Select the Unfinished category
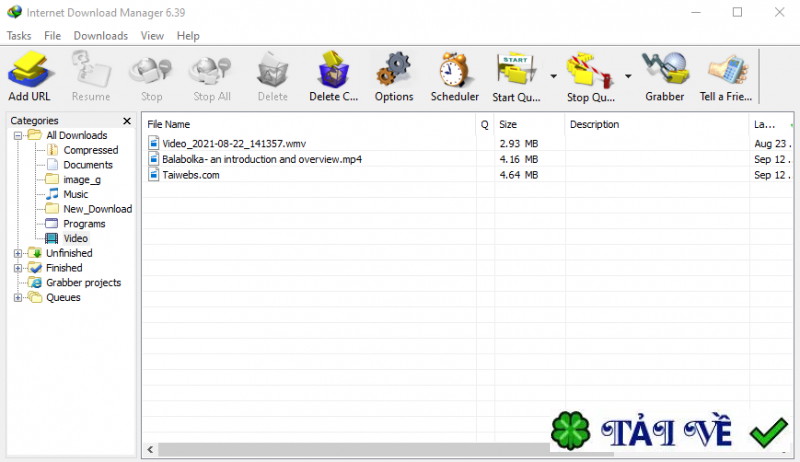Screen dimensions: 800x462 coord(69,253)
